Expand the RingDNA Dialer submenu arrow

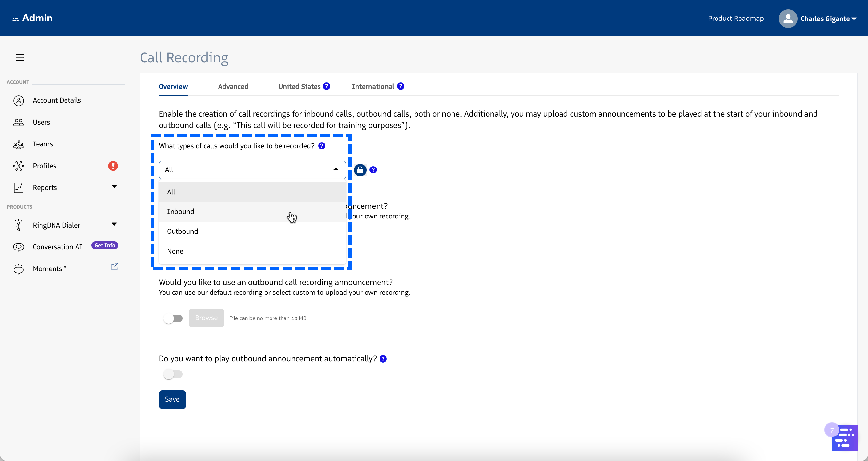[114, 224]
